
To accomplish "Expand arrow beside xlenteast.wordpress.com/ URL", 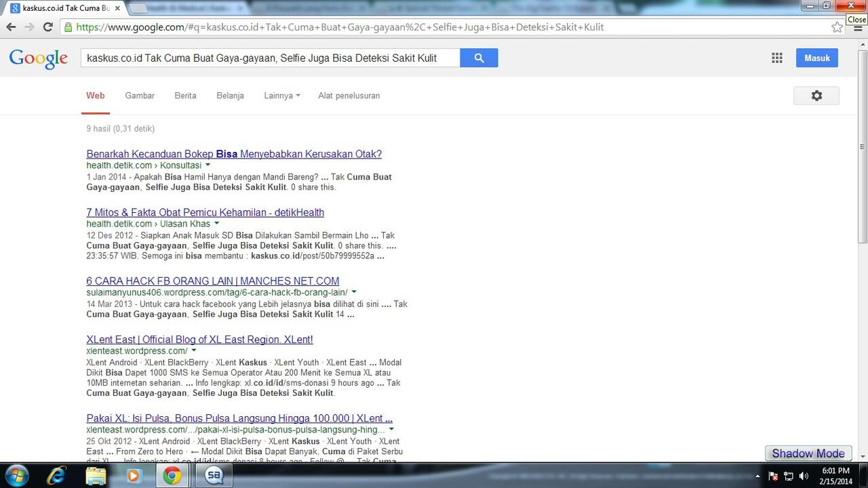I will click(x=194, y=351).
